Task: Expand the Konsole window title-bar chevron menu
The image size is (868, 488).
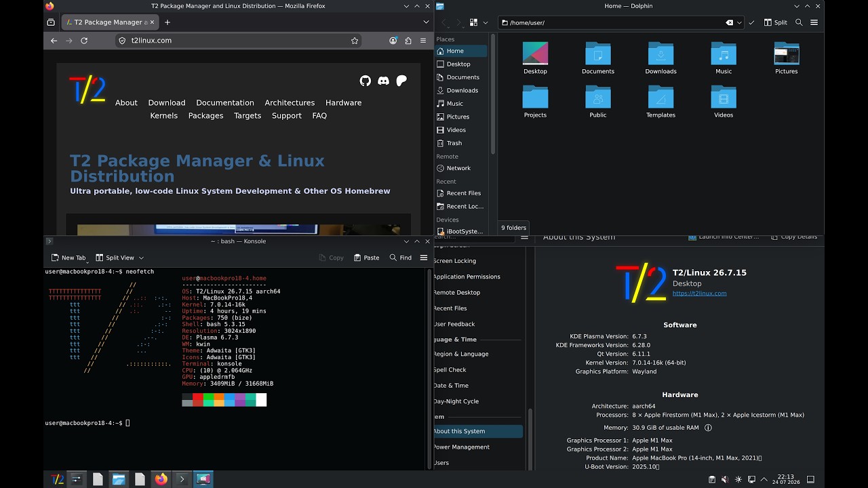Action: click(x=407, y=241)
